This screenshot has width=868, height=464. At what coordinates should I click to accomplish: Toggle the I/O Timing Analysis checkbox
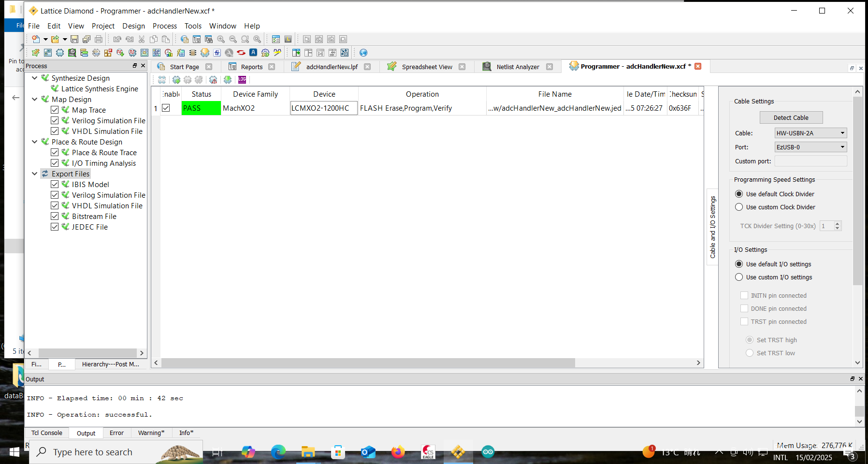coord(55,163)
